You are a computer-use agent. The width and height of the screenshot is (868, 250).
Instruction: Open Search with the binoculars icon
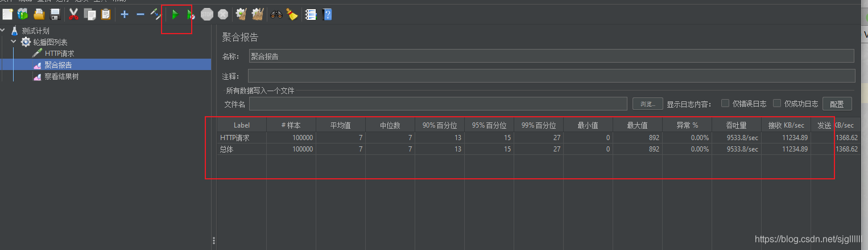(276, 15)
